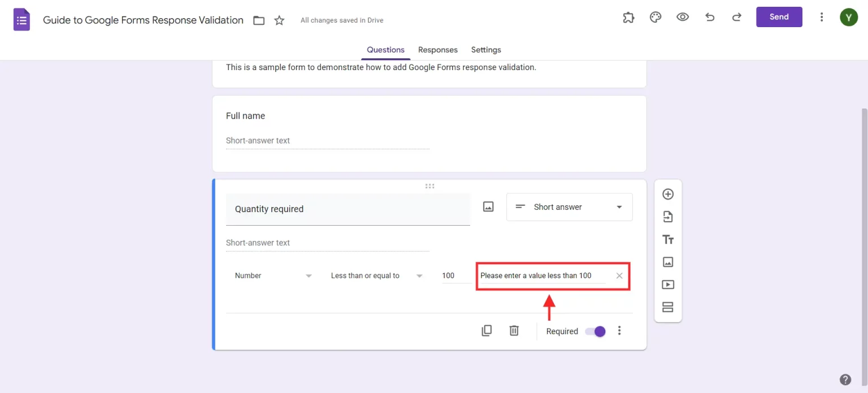This screenshot has height=393, width=868.
Task: Delete the question using trash icon
Action: 514,331
